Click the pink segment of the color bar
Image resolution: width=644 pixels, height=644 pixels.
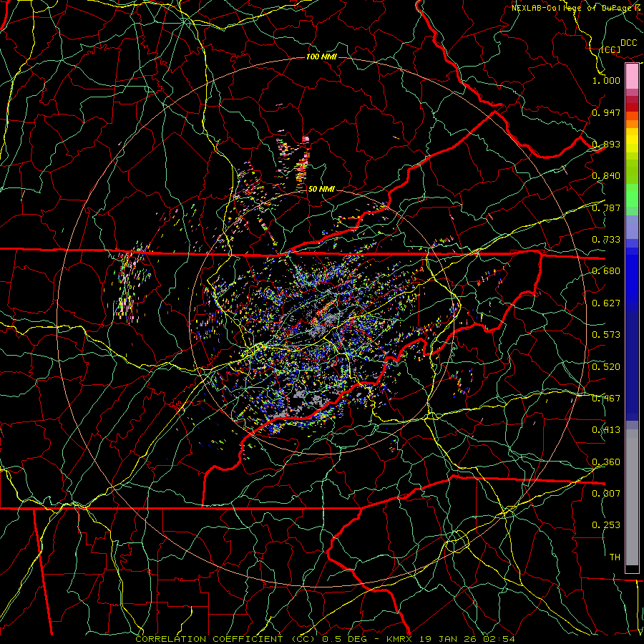pos(632,76)
